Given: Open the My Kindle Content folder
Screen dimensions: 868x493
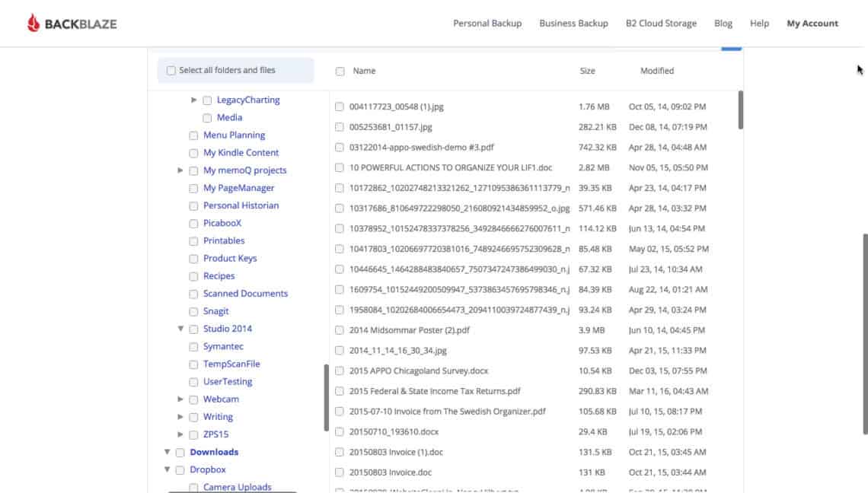Looking at the screenshot, I should pos(241,153).
